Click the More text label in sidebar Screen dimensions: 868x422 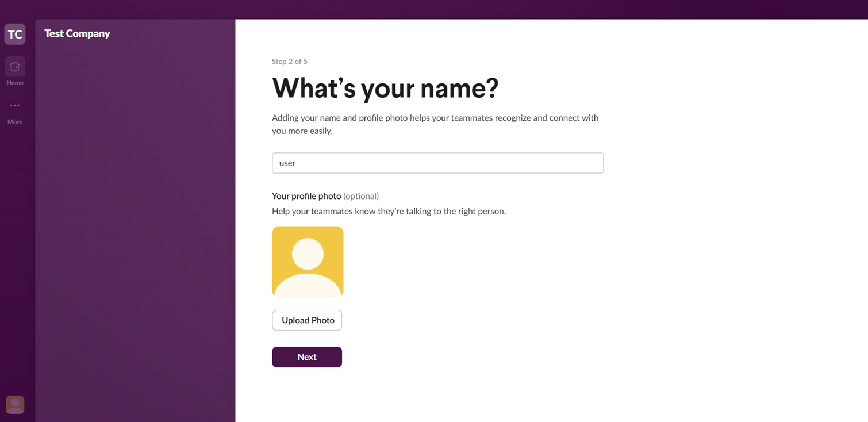15,121
